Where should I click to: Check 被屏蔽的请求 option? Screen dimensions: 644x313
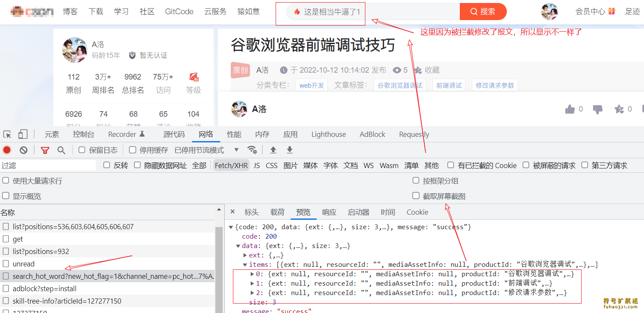(526, 165)
